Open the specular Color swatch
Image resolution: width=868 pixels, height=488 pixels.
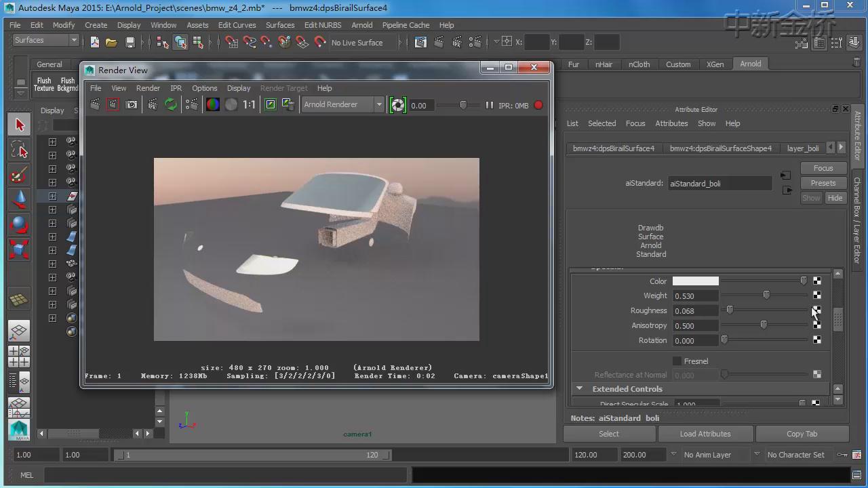click(695, 281)
